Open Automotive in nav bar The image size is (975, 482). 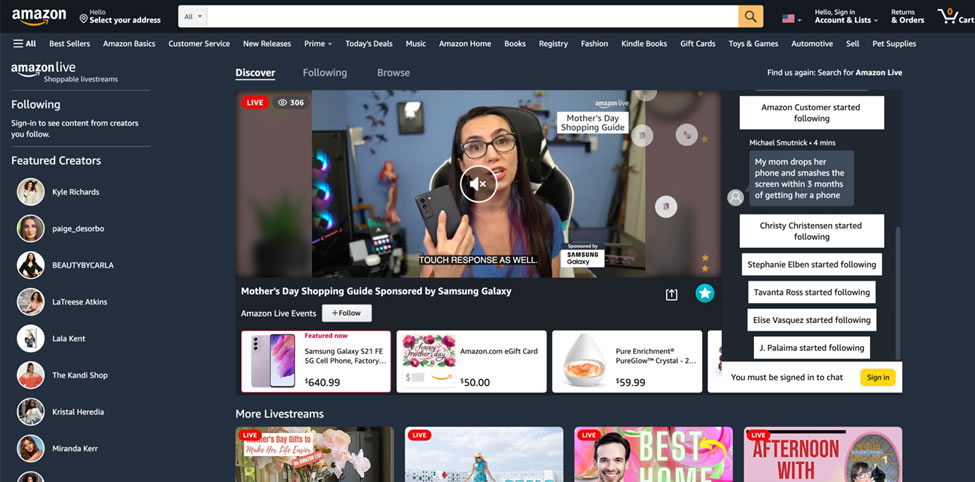tap(812, 44)
